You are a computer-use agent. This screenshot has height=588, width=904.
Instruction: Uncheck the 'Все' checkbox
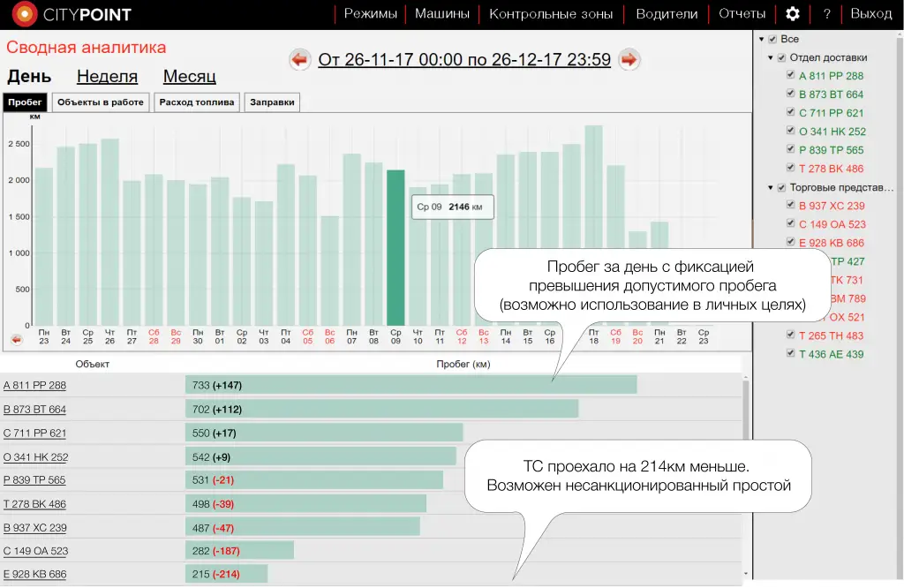click(x=772, y=40)
